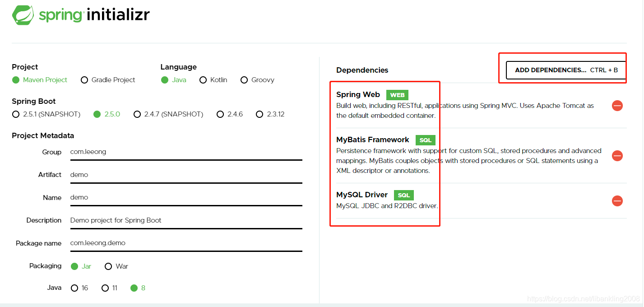Edit the Group field com.leeong
This screenshot has height=307, width=644.
tap(186, 152)
